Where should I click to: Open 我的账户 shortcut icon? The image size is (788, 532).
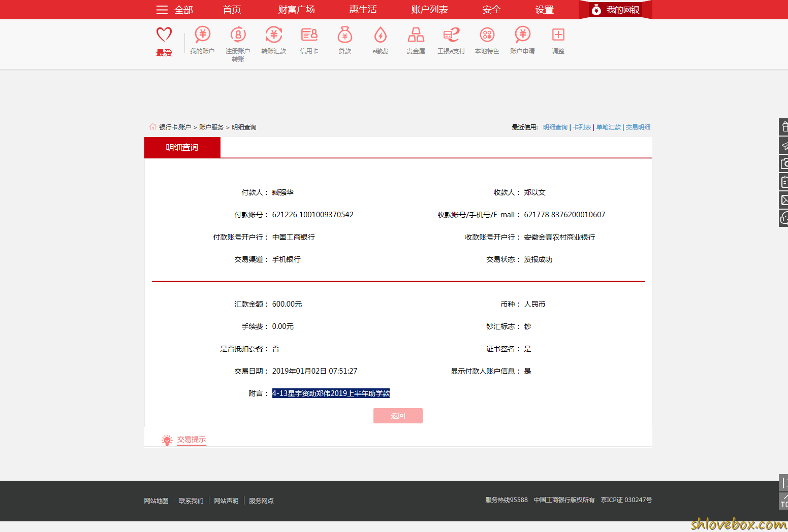coord(202,35)
